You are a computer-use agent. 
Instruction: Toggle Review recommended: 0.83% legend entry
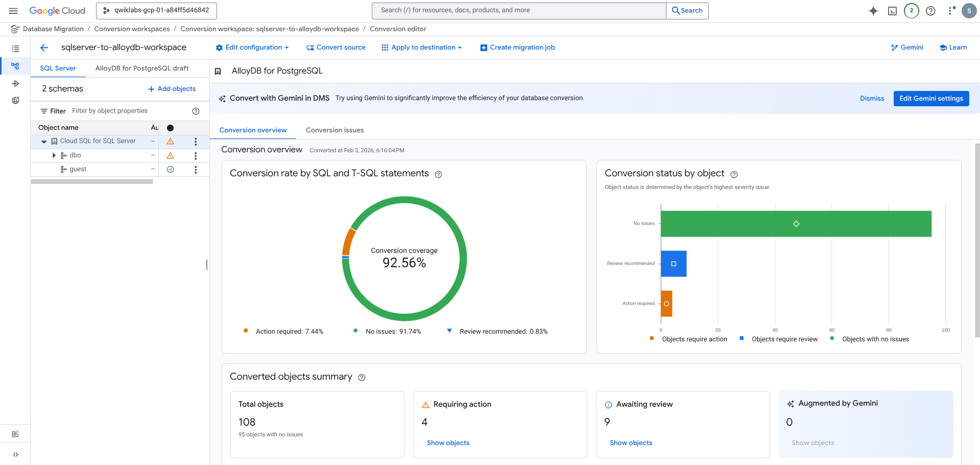[x=497, y=332]
